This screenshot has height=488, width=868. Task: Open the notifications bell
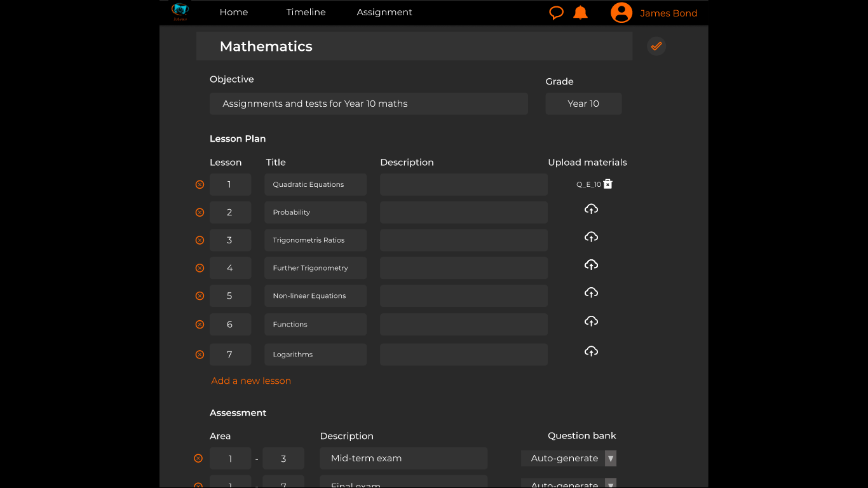580,13
